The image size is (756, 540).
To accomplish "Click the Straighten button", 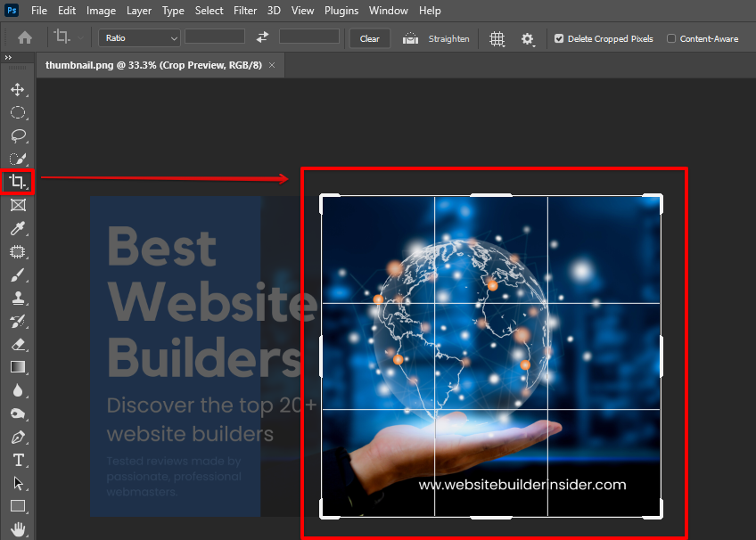I will click(436, 38).
